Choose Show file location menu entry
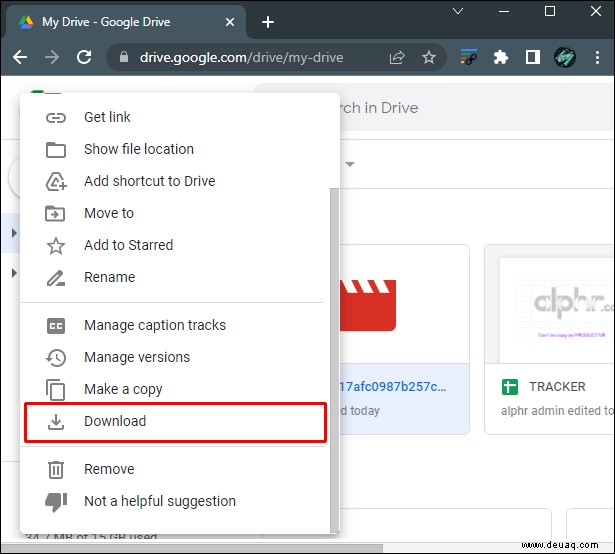This screenshot has width=615, height=554. click(175, 149)
